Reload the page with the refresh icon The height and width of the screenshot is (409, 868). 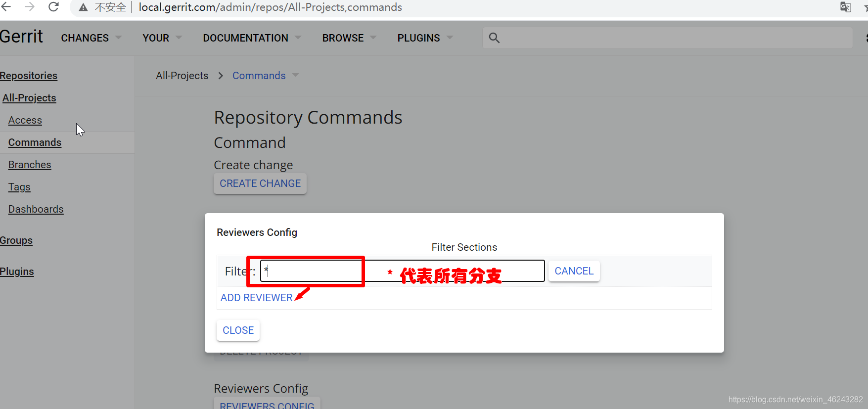53,7
